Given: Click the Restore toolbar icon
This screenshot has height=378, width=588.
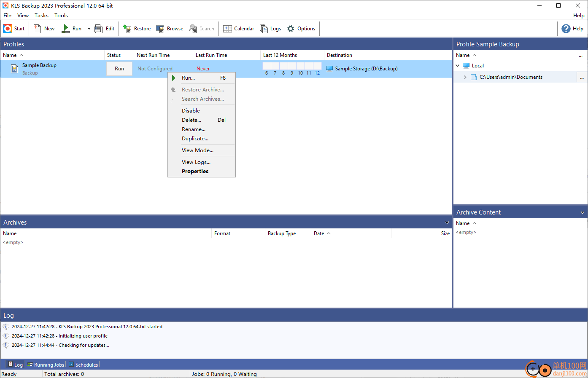Looking at the screenshot, I should coord(127,29).
